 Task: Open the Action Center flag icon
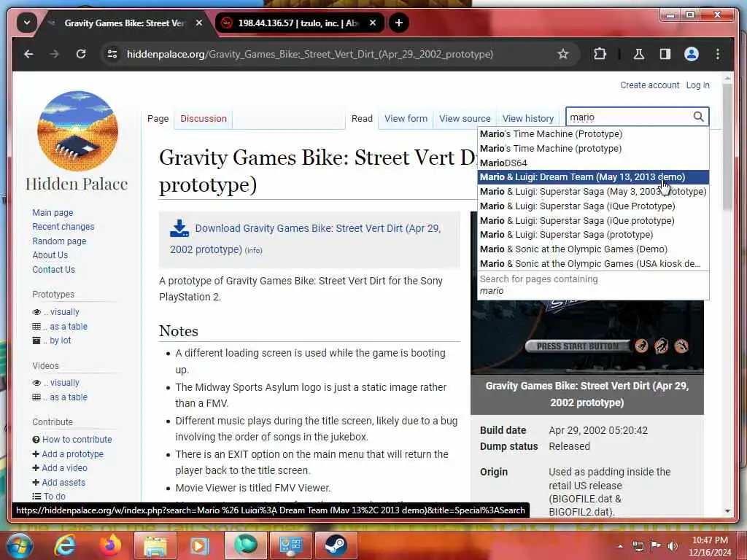tap(656, 546)
